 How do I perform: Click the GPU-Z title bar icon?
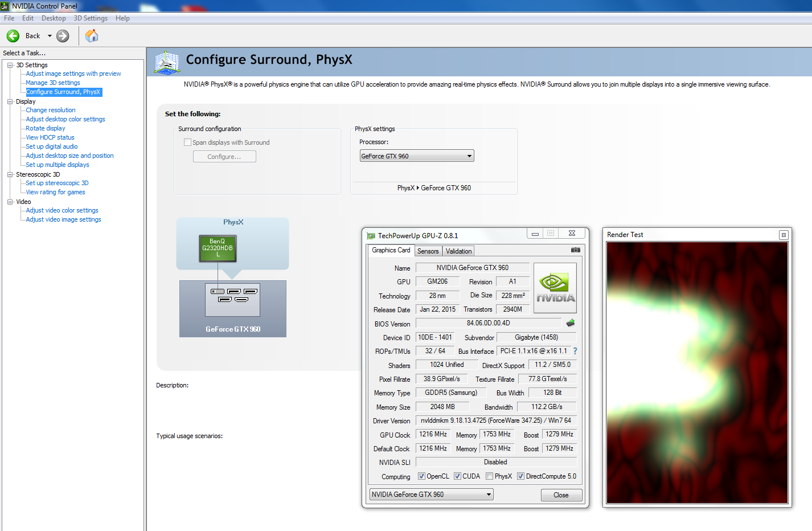coord(371,235)
